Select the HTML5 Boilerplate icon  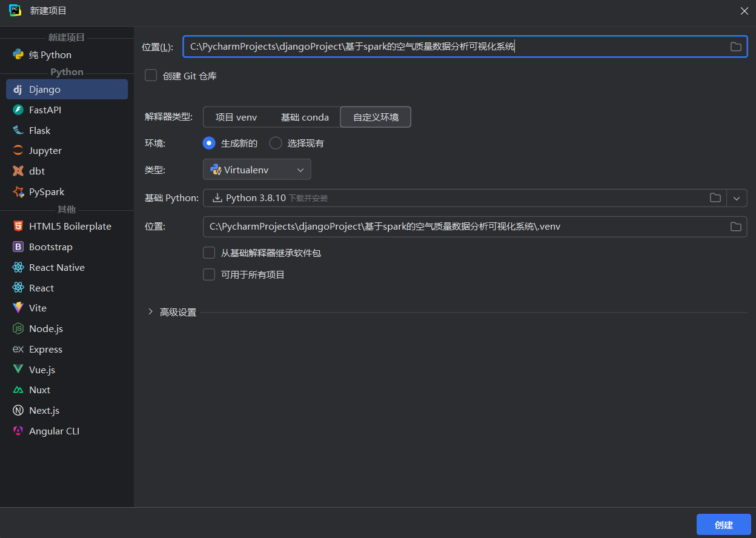(x=18, y=227)
